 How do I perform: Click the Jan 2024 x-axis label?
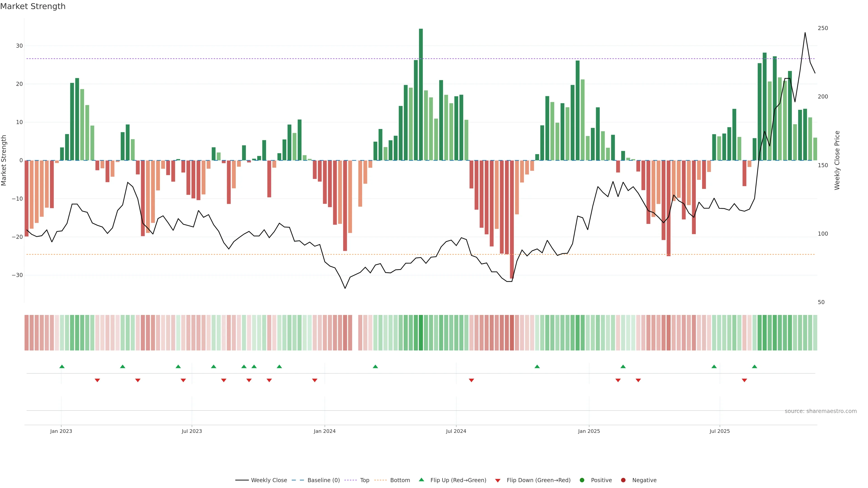325,431
